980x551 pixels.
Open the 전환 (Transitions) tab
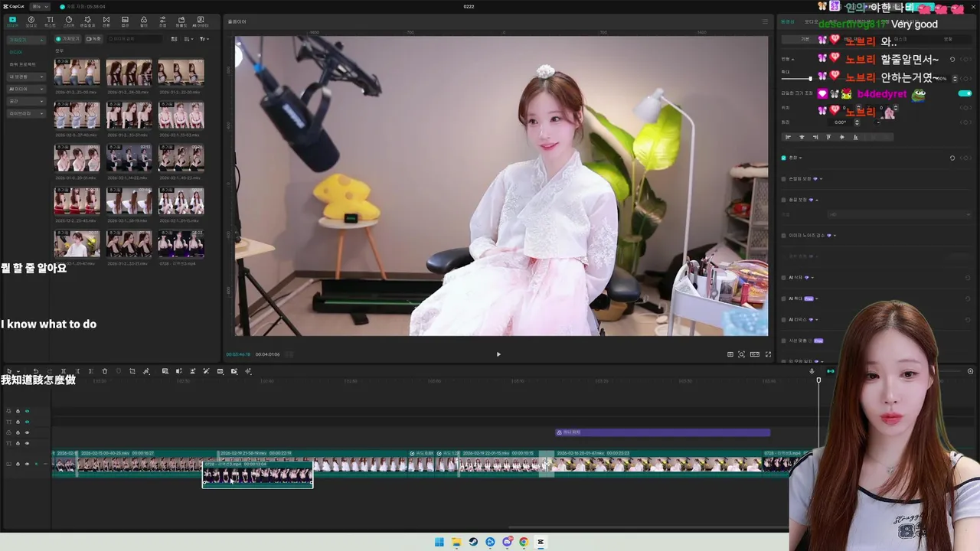point(106,21)
